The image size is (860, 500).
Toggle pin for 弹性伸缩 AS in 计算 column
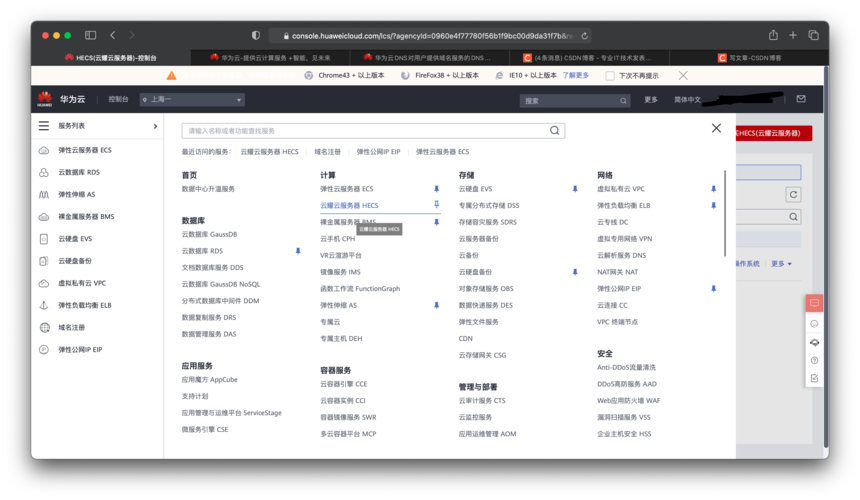pos(437,305)
